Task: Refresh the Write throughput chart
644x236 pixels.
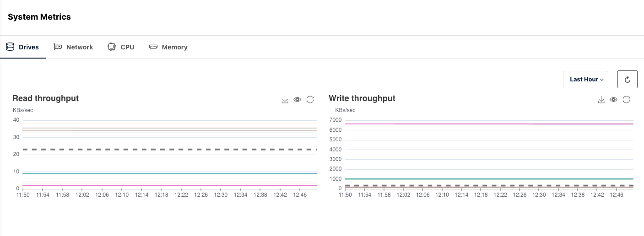Action: pos(627,100)
